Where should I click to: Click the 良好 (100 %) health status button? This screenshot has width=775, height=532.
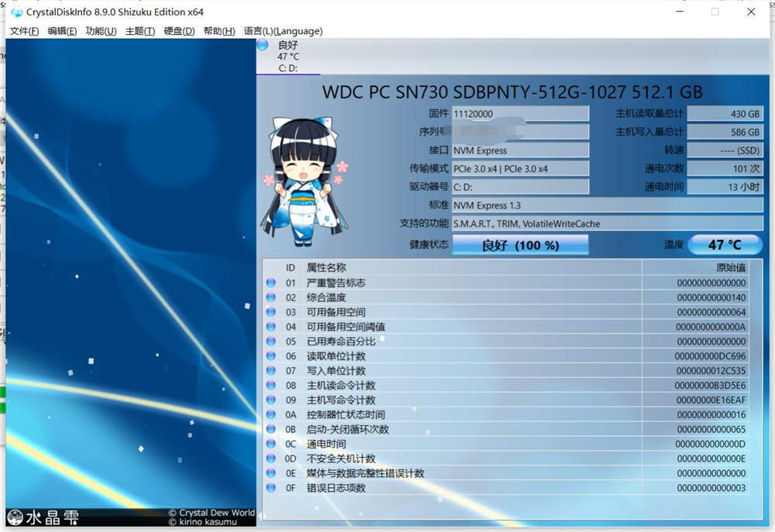pos(521,245)
